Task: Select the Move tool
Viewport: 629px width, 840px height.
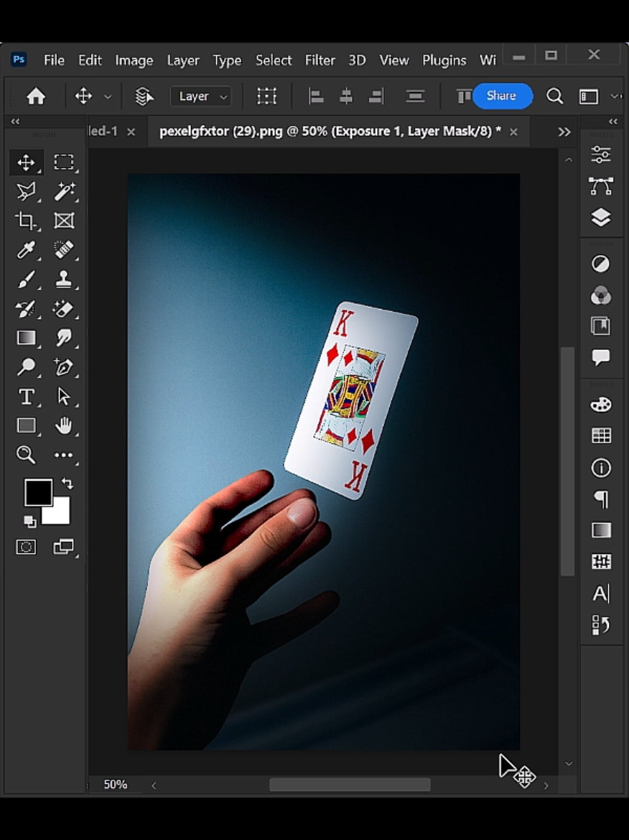Action: 27,162
